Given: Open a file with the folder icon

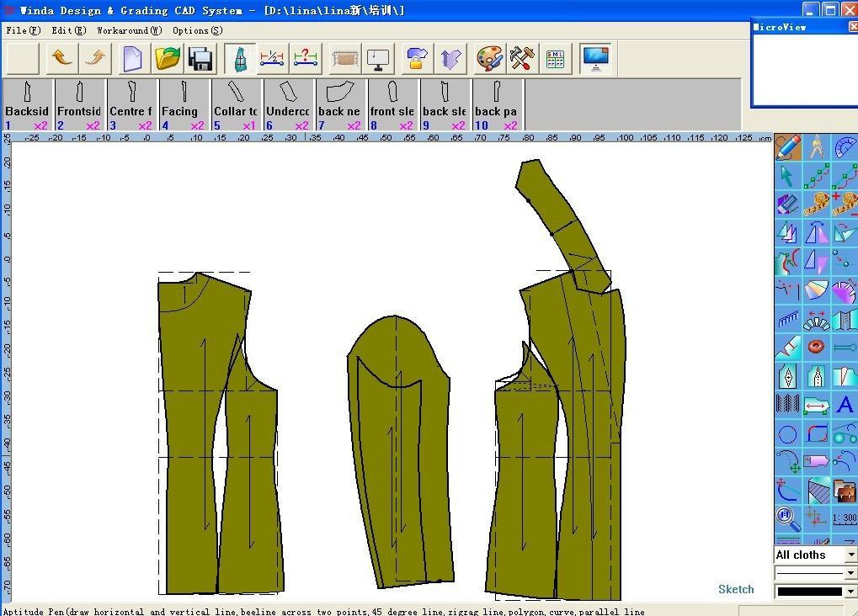Looking at the screenshot, I should tap(168, 58).
